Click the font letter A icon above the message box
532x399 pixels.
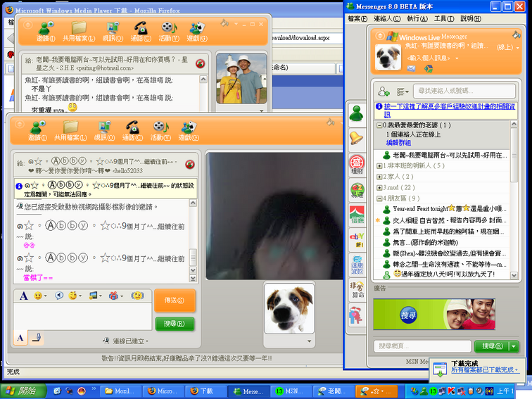click(x=23, y=296)
